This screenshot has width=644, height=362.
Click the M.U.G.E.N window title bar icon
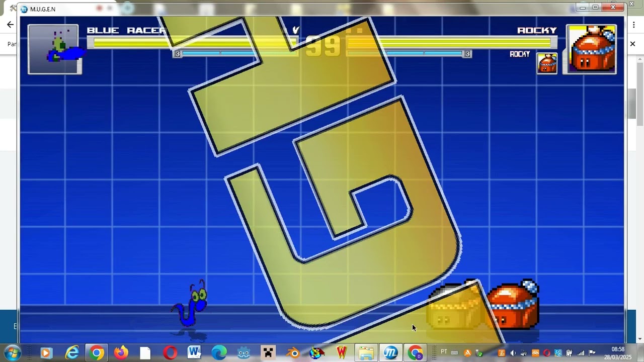(x=24, y=9)
